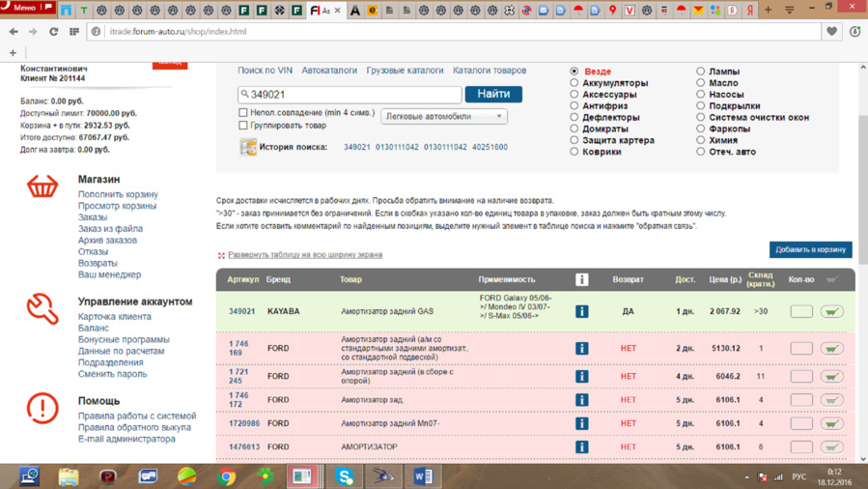Select the Отеч. авто radio button
This screenshot has height=489, width=868.
click(x=700, y=151)
